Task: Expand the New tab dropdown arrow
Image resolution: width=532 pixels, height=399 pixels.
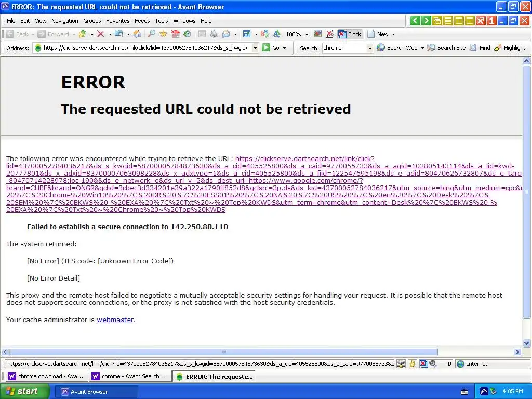Action: (x=394, y=34)
